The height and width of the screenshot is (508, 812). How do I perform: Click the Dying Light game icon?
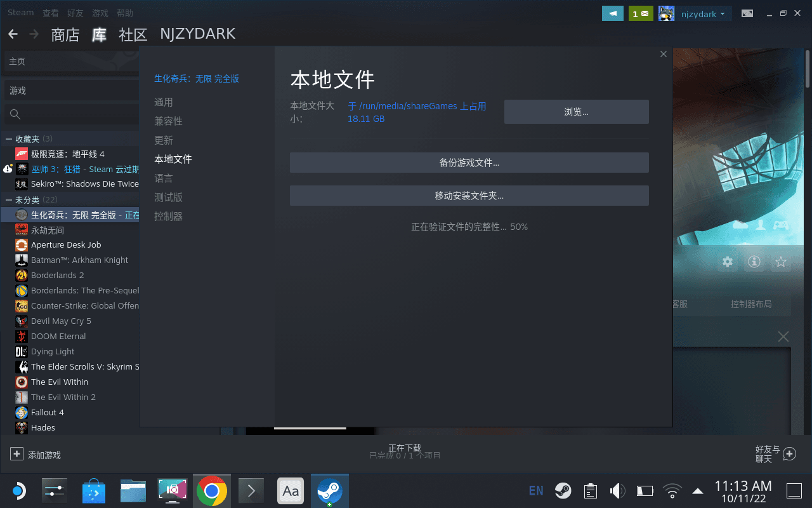coord(22,352)
